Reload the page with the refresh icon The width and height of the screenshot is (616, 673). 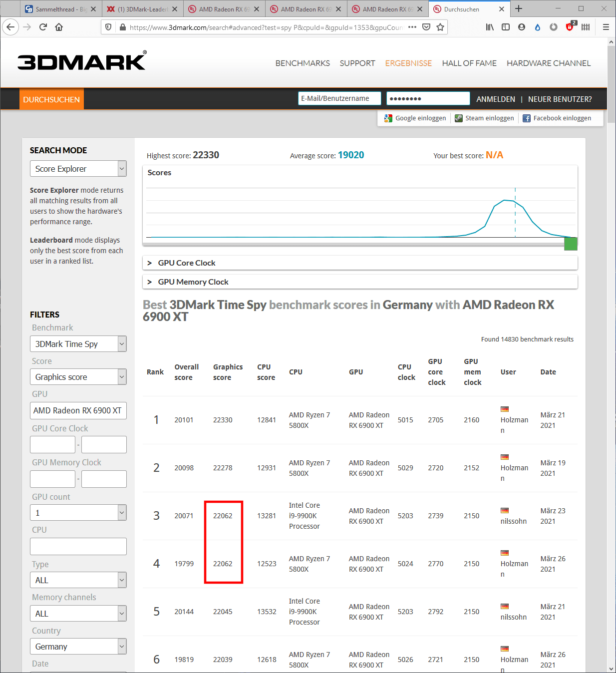43,27
